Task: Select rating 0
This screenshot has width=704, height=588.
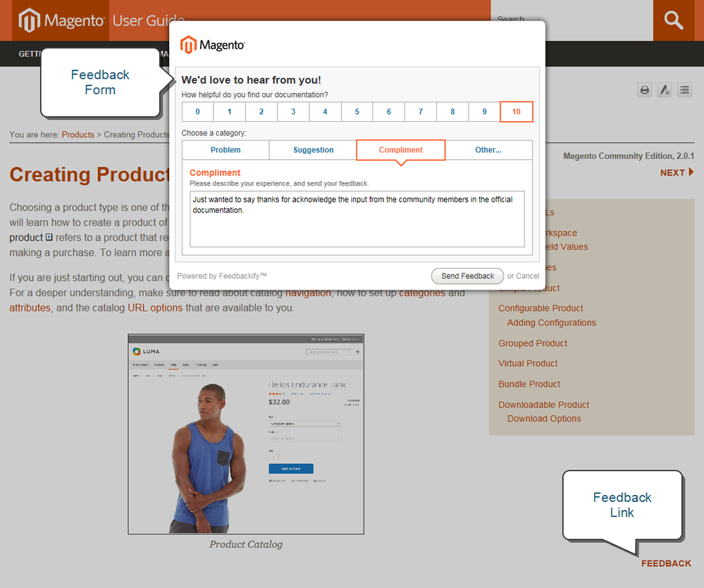Action: (197, 112)
